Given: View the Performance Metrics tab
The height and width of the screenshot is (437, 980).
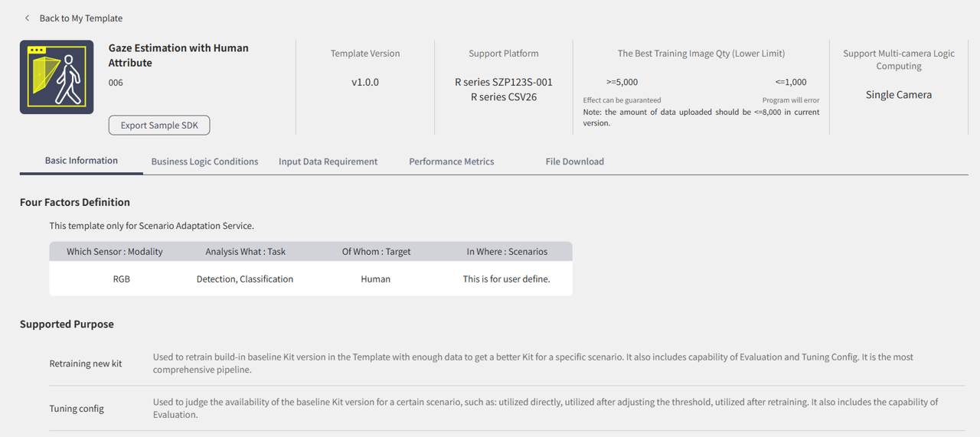Looking at the screenshot, I should (x=451, y=161).
